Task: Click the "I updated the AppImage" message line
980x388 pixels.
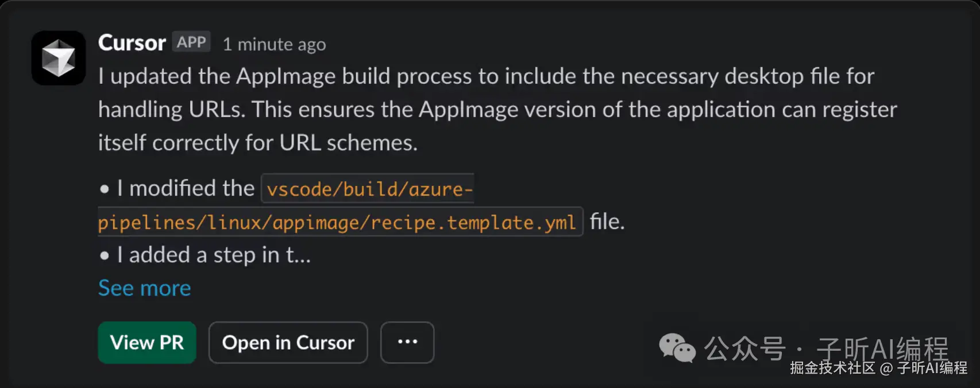Action: (486, 76)
